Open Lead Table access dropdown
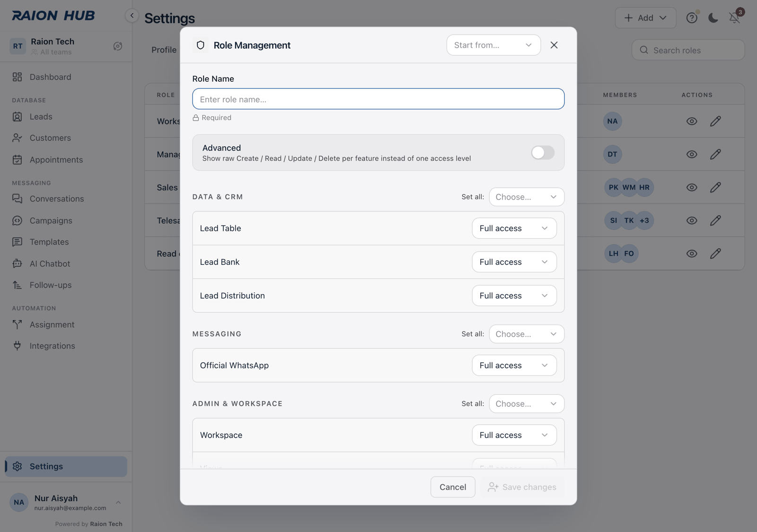The image size is (757, 532). click(514, 228)
